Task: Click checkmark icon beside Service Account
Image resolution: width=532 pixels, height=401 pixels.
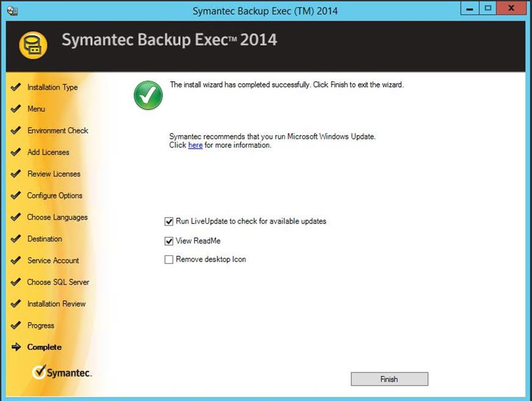Action: coord(16,260)
